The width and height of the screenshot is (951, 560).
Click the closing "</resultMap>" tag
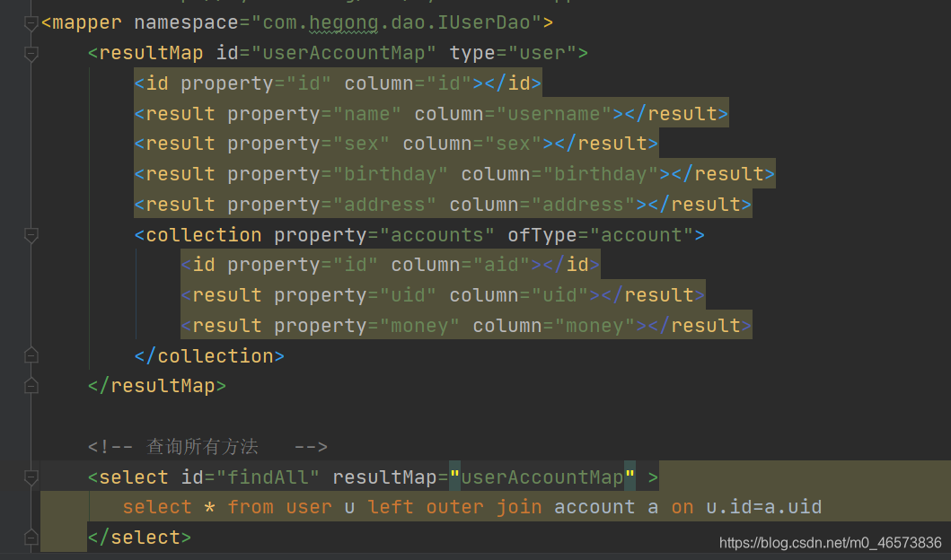click(157, 386)
